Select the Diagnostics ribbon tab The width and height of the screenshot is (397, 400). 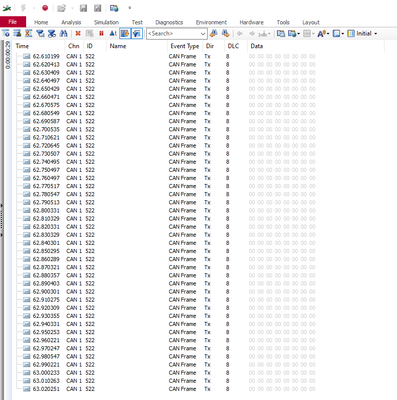click(169, 22)
